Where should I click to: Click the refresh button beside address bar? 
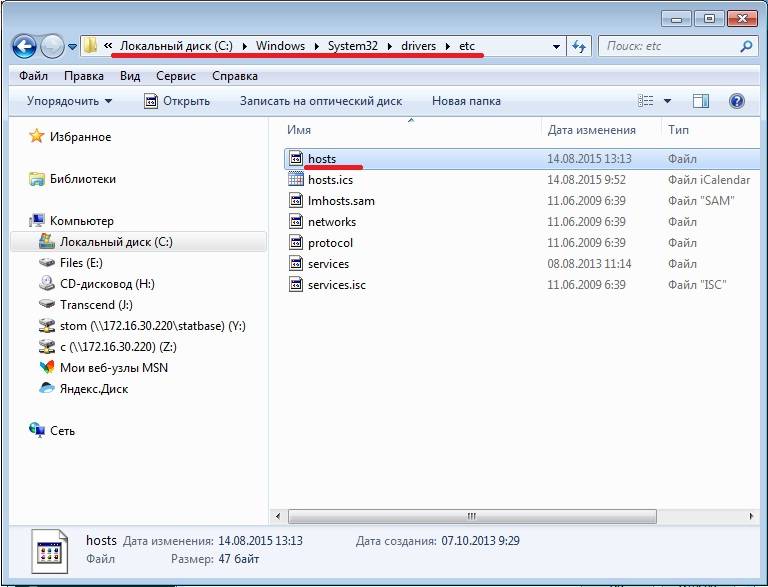point(580,46)
